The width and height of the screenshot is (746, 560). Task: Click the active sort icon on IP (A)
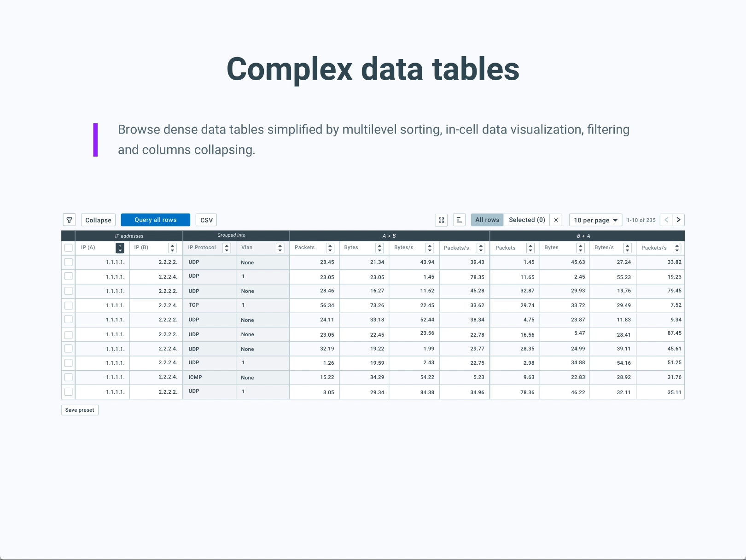pyautogui.click(x=120, y=248)
